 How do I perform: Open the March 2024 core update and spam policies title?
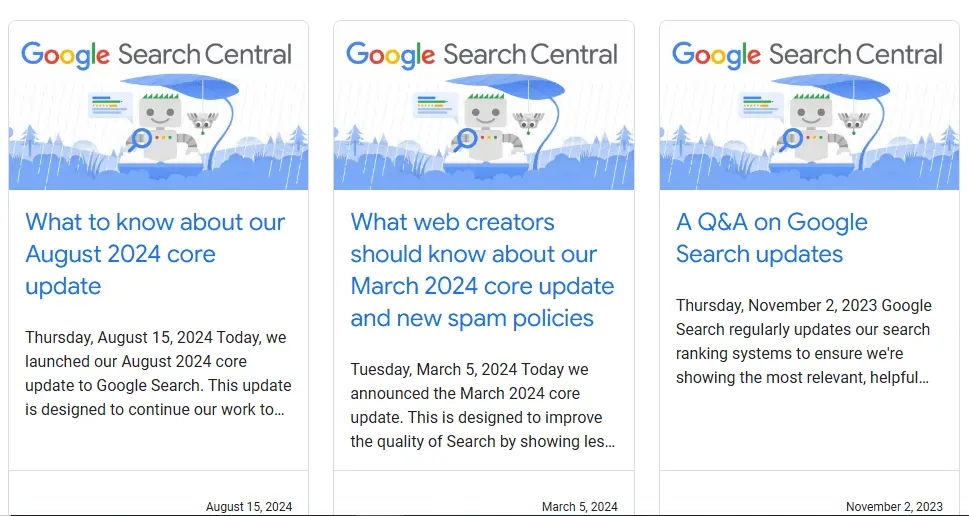[x=482, y=270]
